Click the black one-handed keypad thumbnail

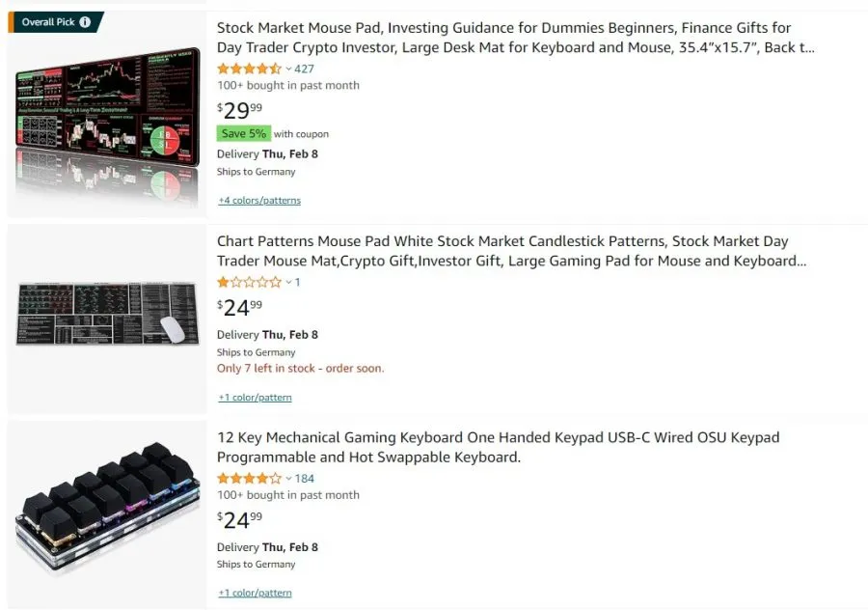click(x=106, y=507)
